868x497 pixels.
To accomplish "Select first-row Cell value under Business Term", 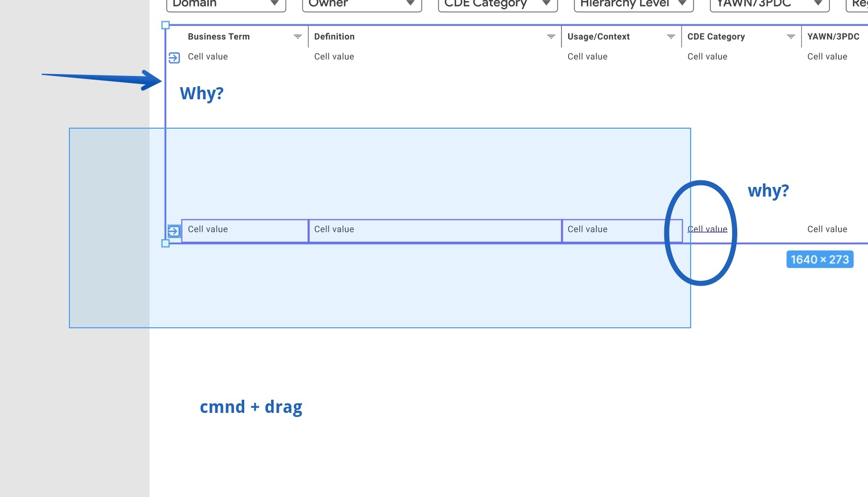I will pos(208,57).
